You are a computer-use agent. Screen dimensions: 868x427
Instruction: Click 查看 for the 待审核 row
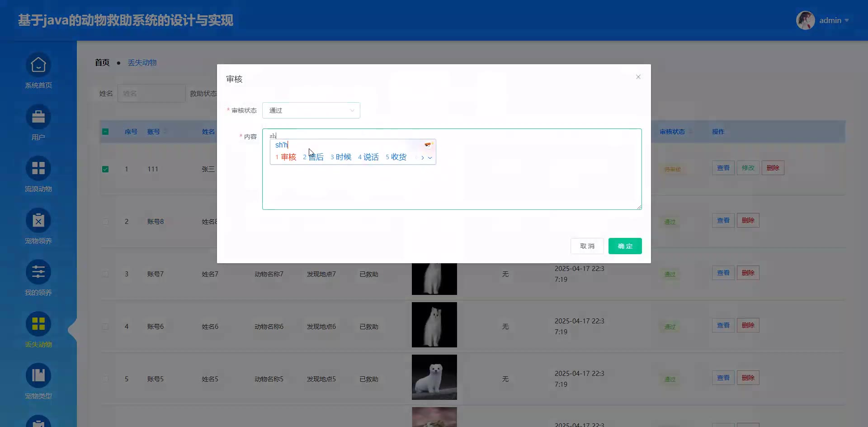723,168
